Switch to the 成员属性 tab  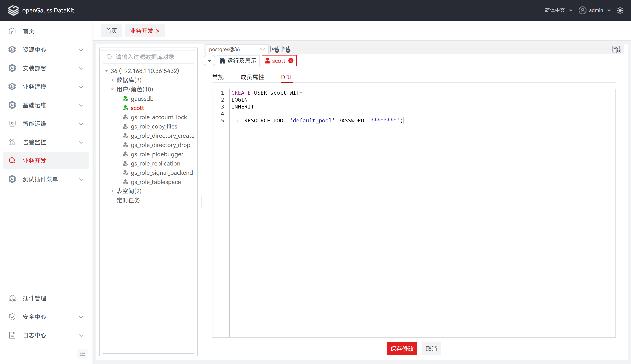point(252,77)
